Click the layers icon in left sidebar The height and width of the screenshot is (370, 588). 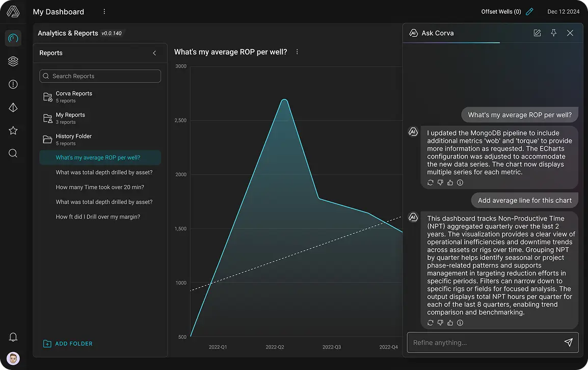[13, 61]
